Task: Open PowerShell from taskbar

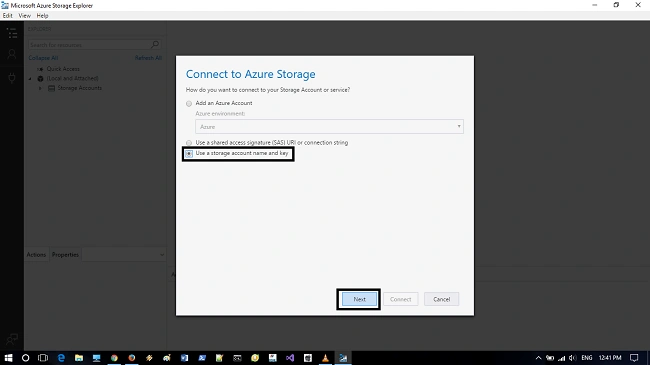Action: click(x=202, y=358)
